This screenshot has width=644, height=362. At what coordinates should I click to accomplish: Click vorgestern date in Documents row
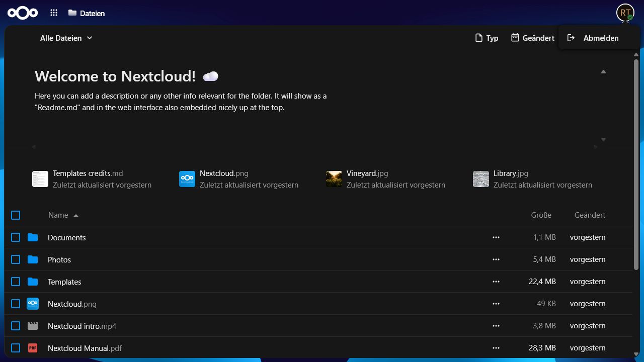pyautogui.click(x=588, y=237)
